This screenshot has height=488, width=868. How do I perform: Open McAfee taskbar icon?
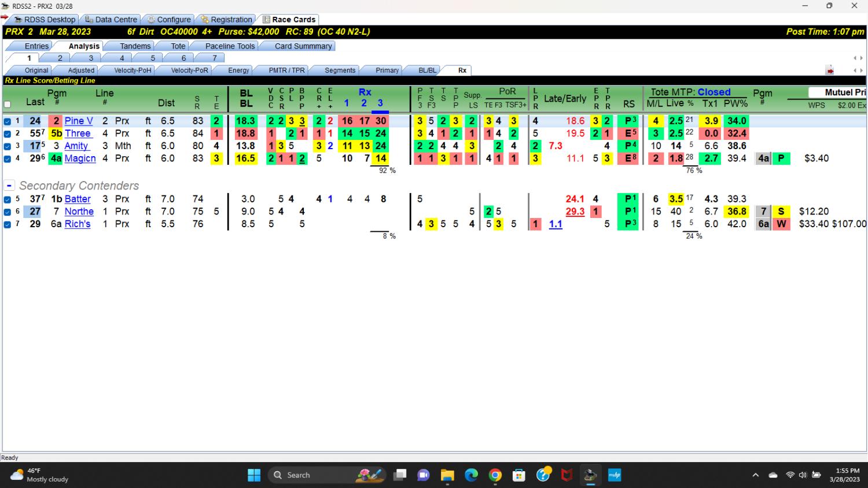[567, 475]
